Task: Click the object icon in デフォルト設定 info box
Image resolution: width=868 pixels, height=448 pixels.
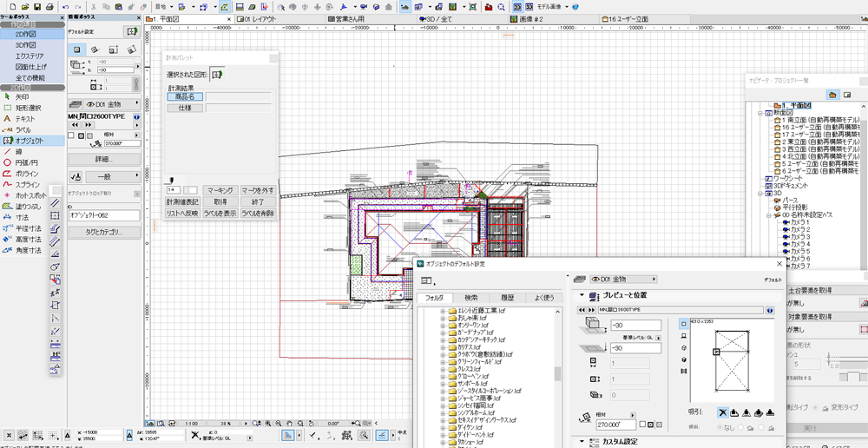Action: pyautogui.click(x=131, y=31)
